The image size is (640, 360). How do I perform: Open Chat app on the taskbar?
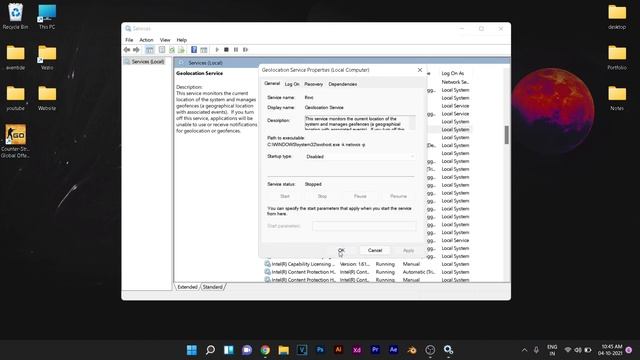[247, 350]
